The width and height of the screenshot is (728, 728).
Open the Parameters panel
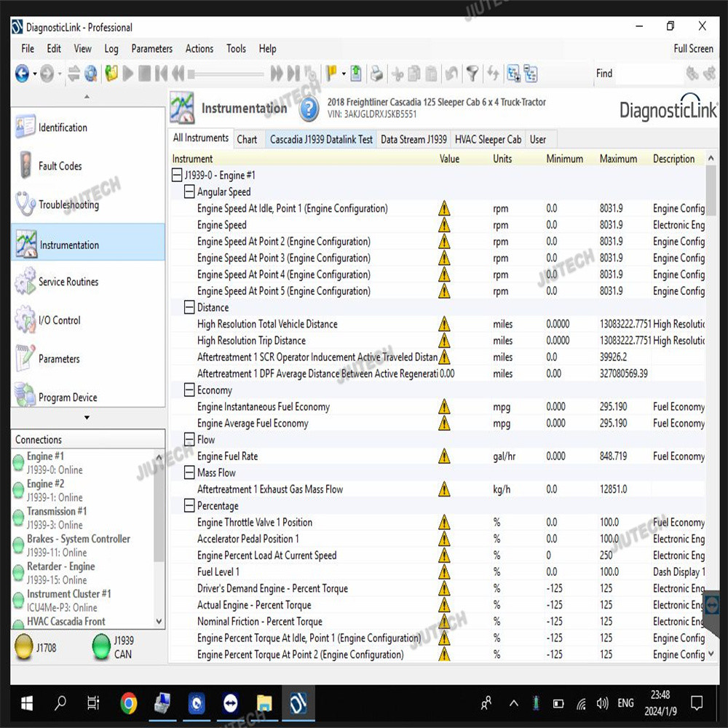59,359
